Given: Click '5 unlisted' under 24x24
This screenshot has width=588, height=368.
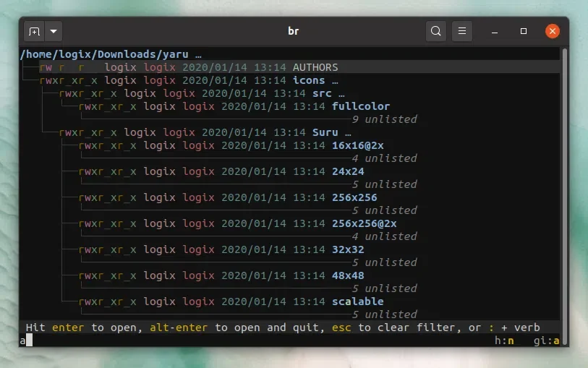Looking at the screenshot, I should pyautogui.click(x=384, y=184).
